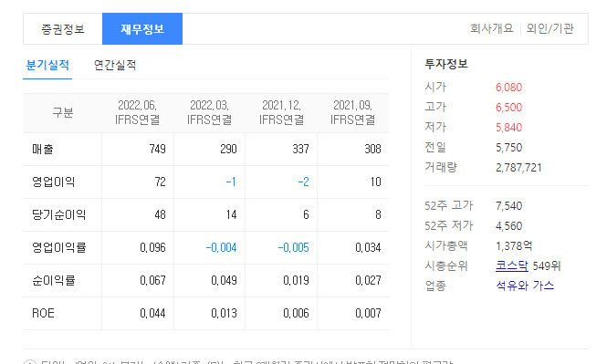Click the 순이익률 value 0.067

pos(153,280)
